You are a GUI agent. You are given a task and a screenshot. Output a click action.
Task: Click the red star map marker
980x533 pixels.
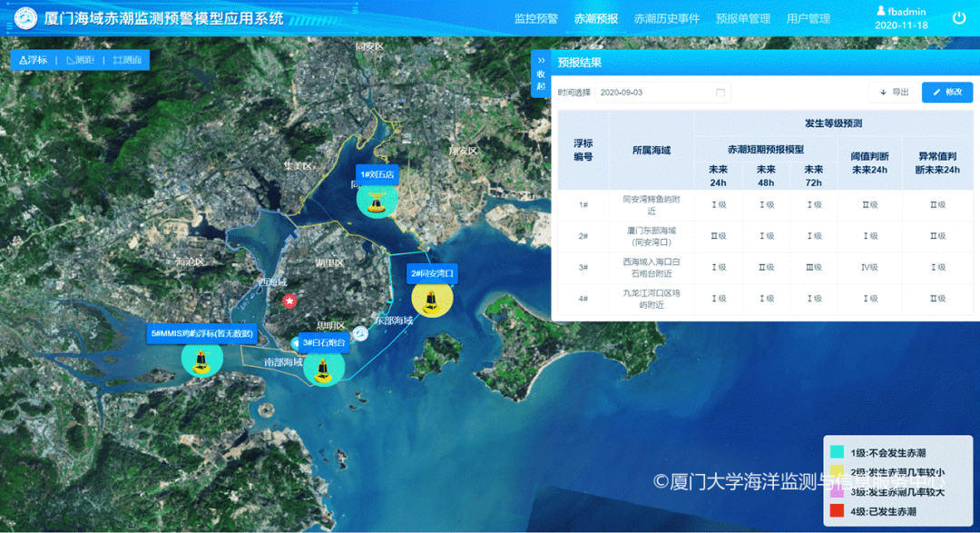[x=289, y=301]
